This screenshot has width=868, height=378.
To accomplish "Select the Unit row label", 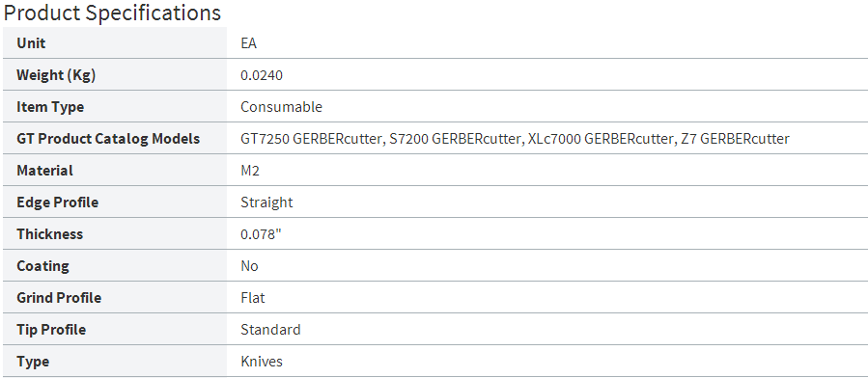I will coord(31,43).
